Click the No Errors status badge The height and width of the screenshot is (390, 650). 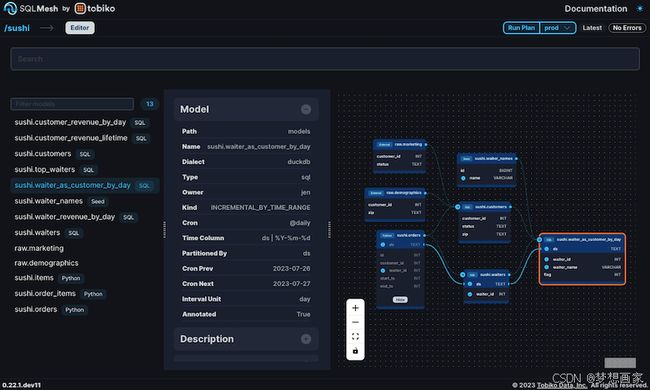click(627, 28)
